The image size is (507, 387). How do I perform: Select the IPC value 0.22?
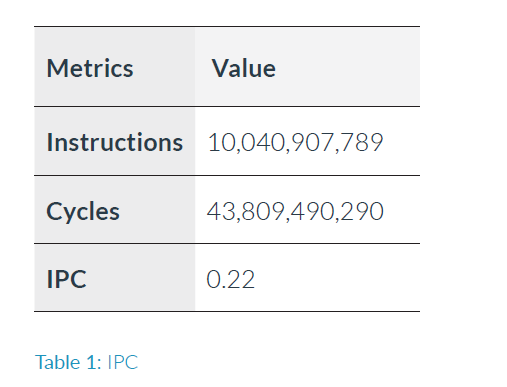[230, 279]
